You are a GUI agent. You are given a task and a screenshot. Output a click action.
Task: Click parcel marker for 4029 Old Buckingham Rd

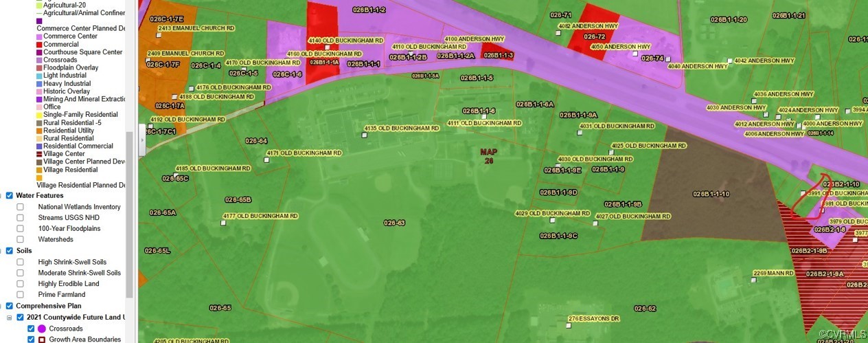552,220
